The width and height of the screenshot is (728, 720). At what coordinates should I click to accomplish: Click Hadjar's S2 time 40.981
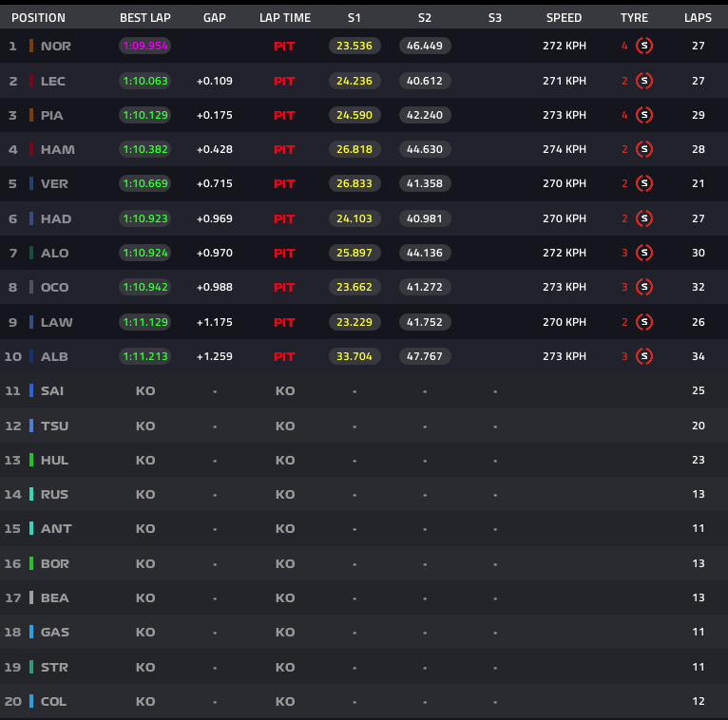click(425, 218)
